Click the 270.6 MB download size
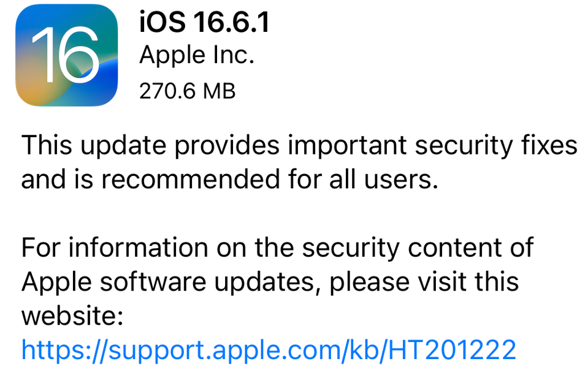This screenshot has height=391, width=588. tap(188, 91)
